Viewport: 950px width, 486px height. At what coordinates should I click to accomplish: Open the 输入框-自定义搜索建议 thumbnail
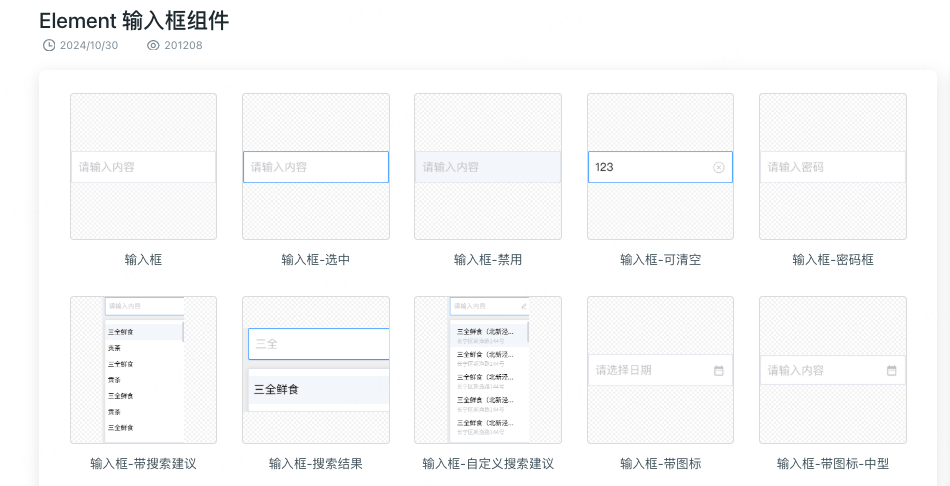[x=488, y=370]
